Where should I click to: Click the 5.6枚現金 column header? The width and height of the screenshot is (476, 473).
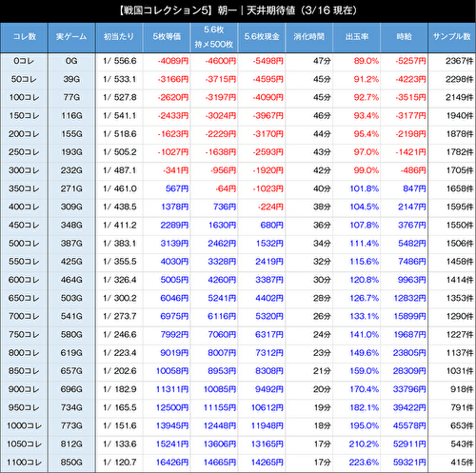[x=262, y=37]
